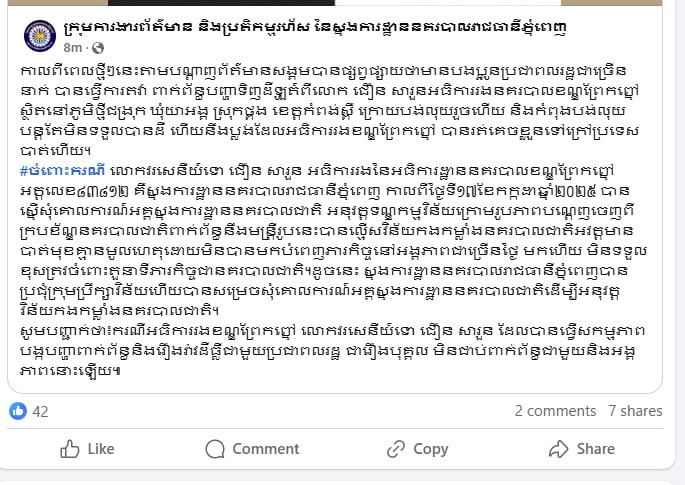Image resolution: width=685 pixels, height=485 pixels.
Task: Show the 7 shares list
Action: pos(635,411)
